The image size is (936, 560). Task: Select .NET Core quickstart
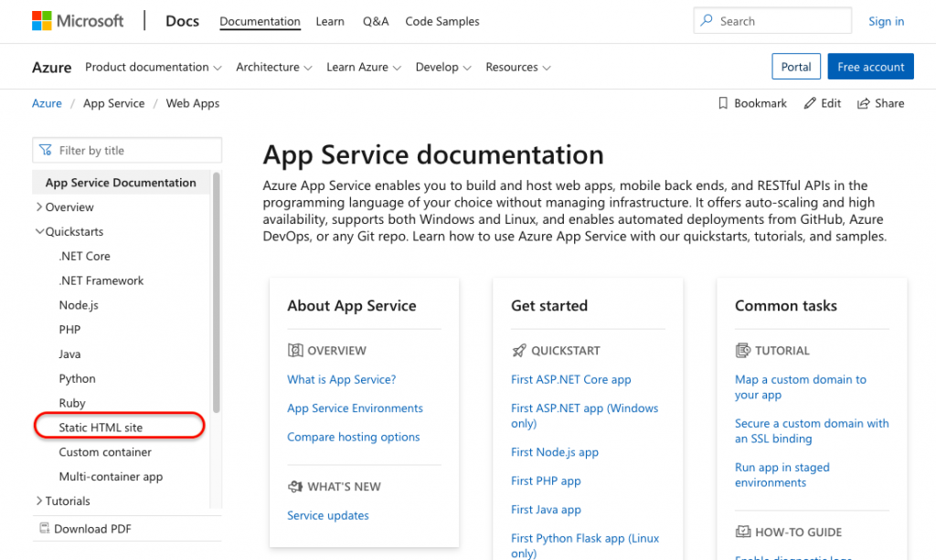click(85, 256)
